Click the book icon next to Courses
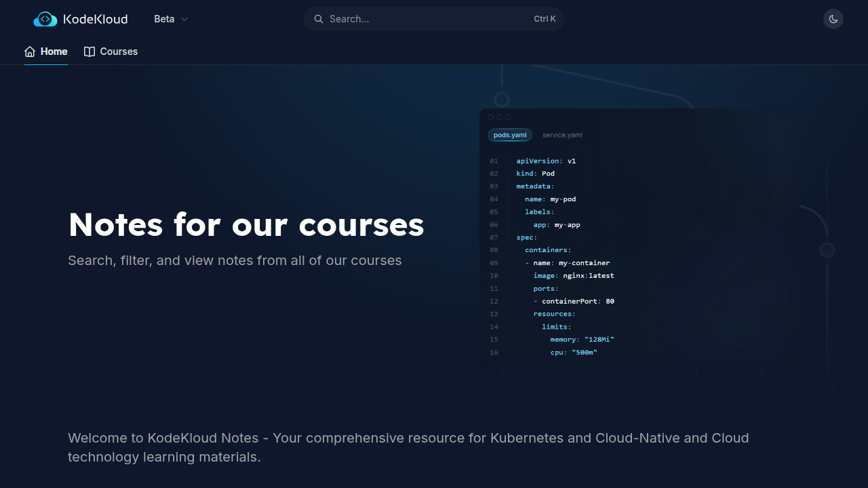The width and height of the screenshot is (868, 488). click(90, 52)
